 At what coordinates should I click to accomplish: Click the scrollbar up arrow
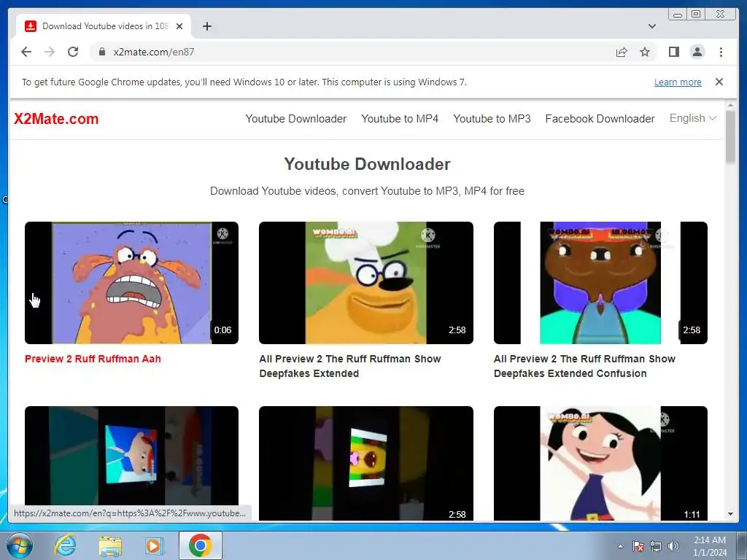pyautogui.click(x=730, y=105)
